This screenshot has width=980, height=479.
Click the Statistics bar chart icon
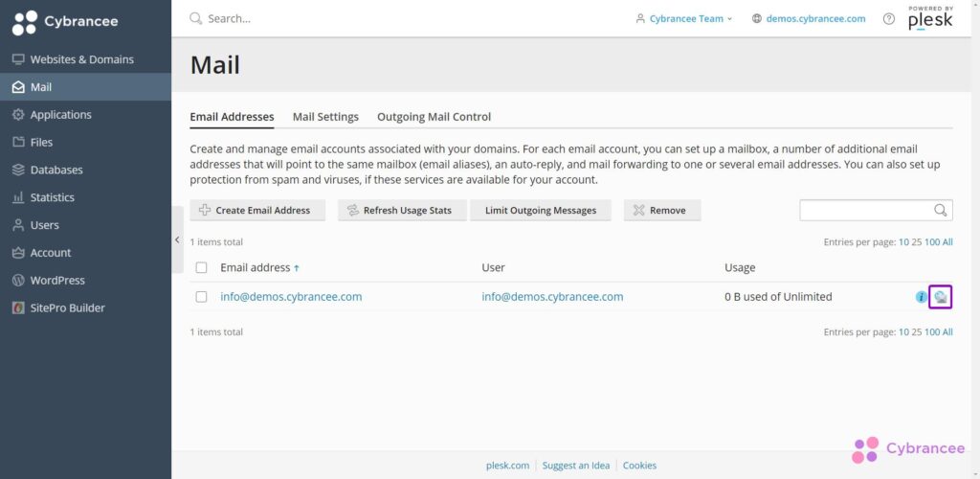tap(19, 197)
